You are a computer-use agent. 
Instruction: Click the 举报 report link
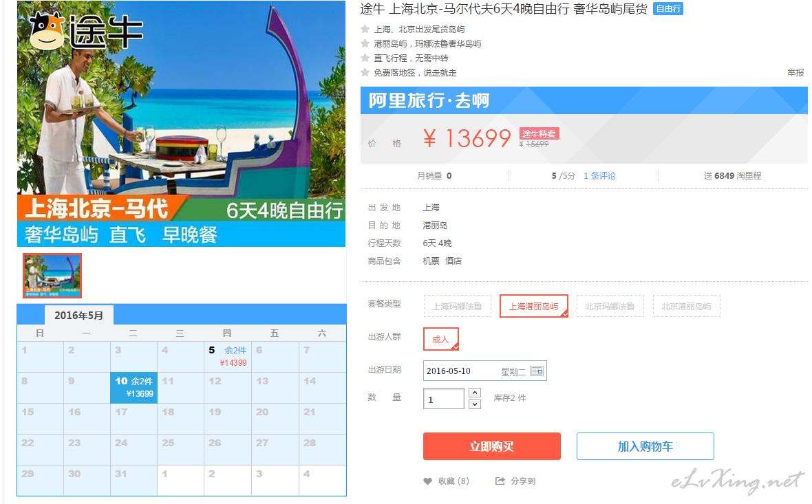[x=795, y=73]
